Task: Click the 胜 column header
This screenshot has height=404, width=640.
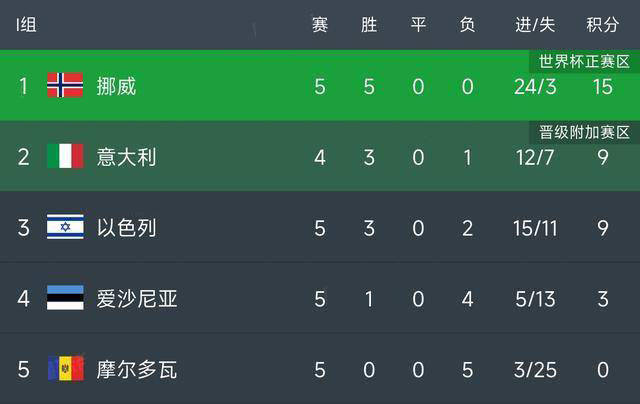Action: point(369,25)
